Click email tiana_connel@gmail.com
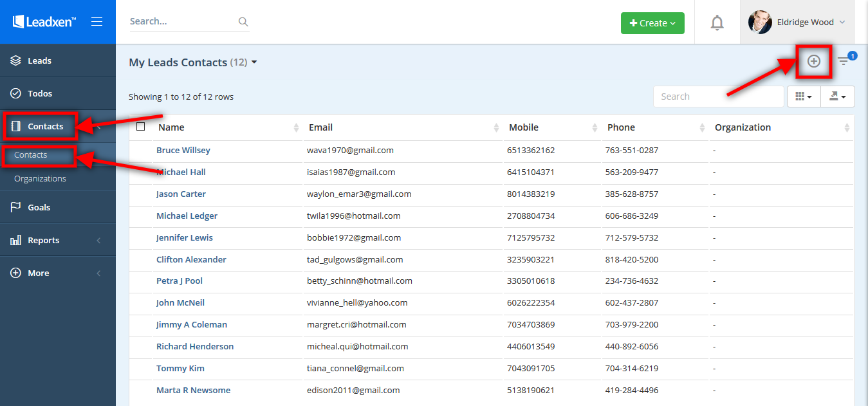 [x=355, y=369]
